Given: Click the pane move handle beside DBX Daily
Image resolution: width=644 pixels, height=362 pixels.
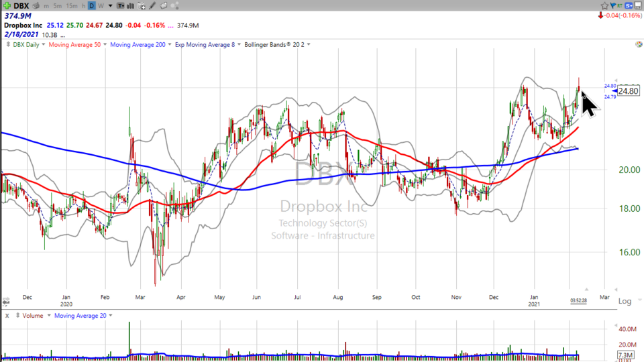Looking at the screenshot, I should [8, 44].
